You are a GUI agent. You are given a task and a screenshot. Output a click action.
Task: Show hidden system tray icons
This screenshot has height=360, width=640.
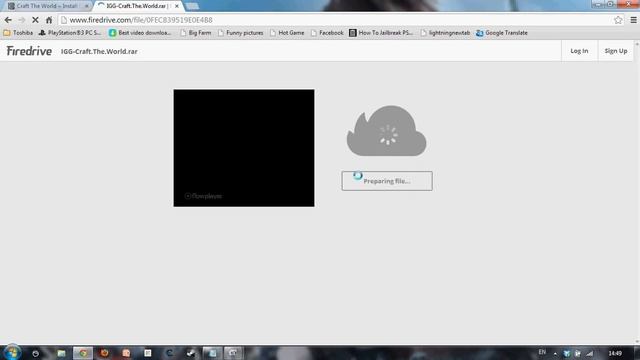555,353
